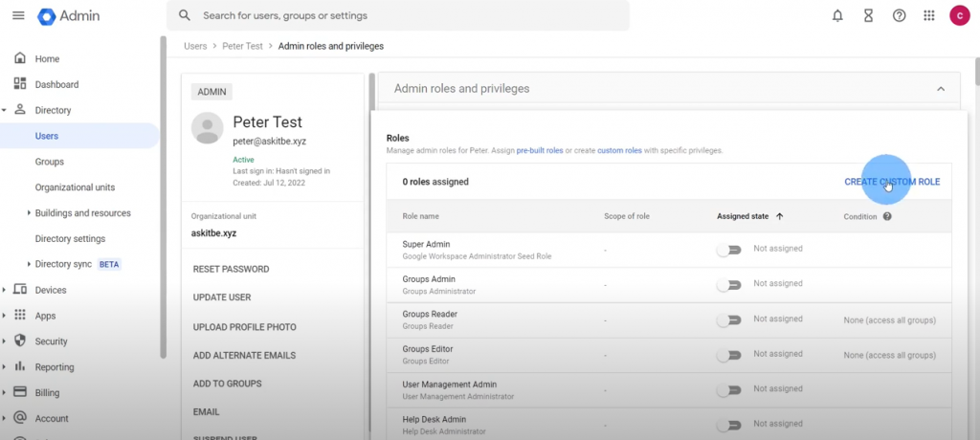
Task: Click the Create Custom Role button
Action: click(891, 182)
